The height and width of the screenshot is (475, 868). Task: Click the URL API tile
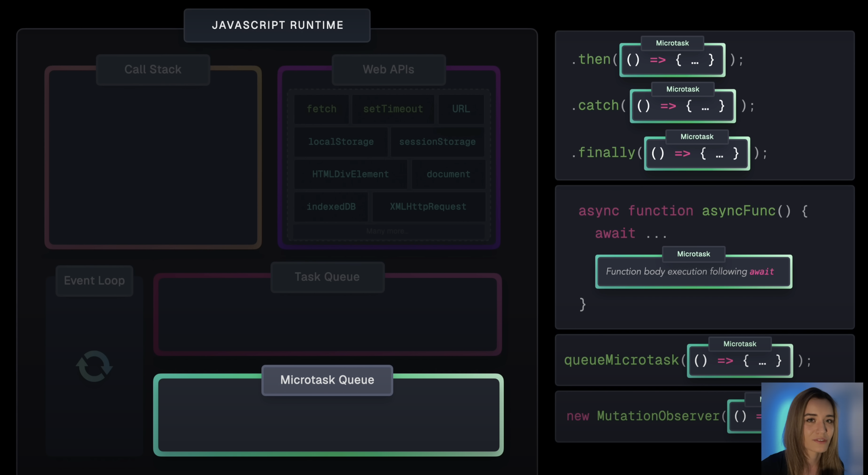tap(461, 109)
